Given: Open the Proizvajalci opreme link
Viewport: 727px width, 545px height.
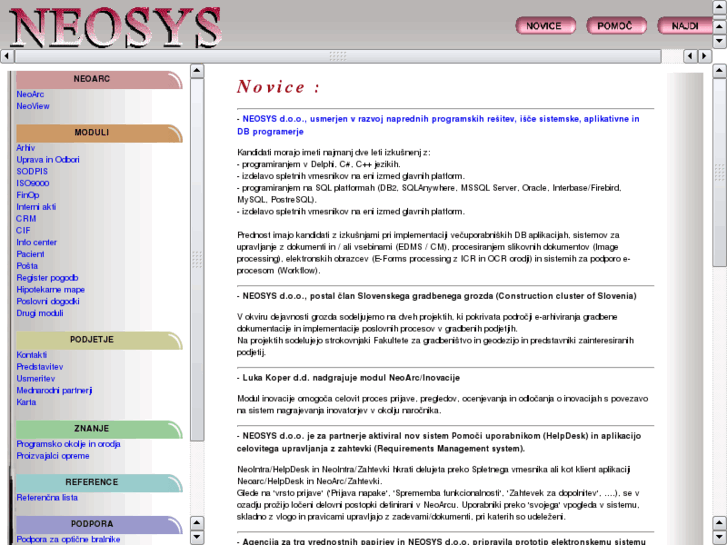Looking at the screenshot, I should pos(53,456).
